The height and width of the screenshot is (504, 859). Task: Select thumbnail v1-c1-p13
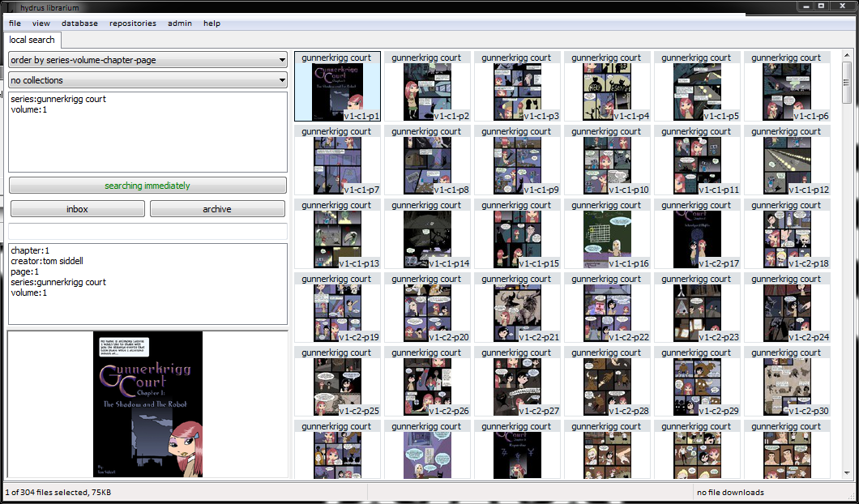tap(337, 234)
